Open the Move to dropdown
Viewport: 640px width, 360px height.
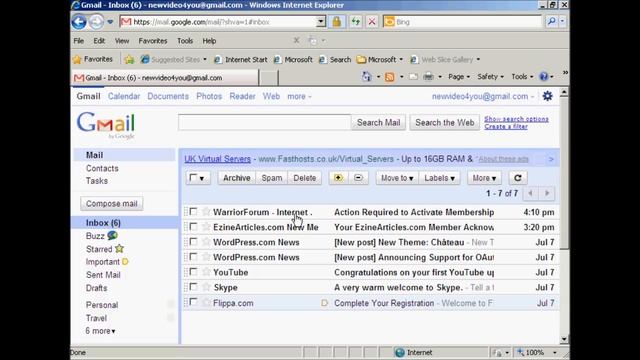pyautogui.click(x=397, y=178)
